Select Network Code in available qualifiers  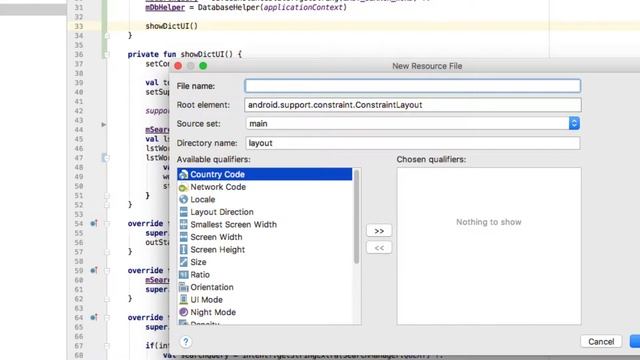264,187
